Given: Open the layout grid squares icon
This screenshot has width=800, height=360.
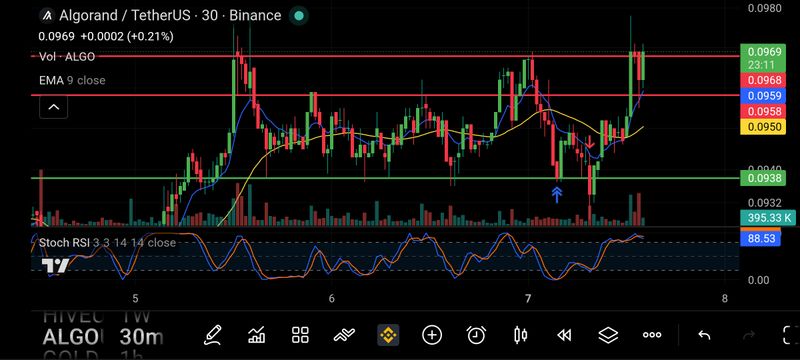Looking at the screenshot, I should tap(301, 335).
